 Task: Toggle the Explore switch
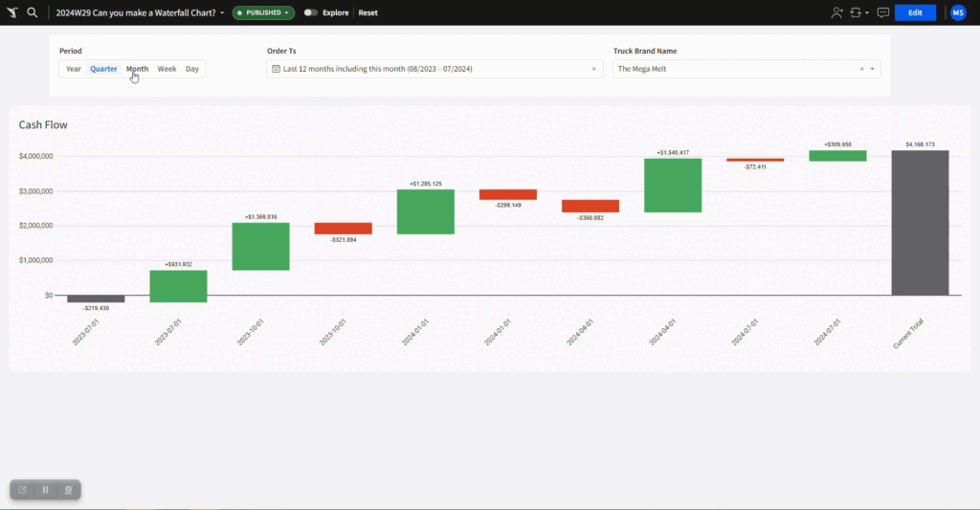point(310,12)
